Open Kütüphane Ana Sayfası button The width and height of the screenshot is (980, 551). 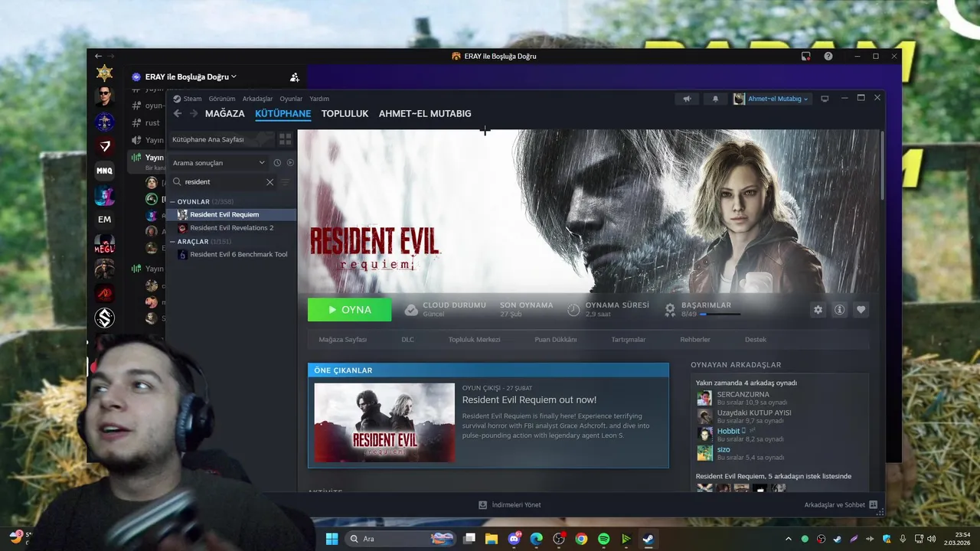click(x=220, y=139)
